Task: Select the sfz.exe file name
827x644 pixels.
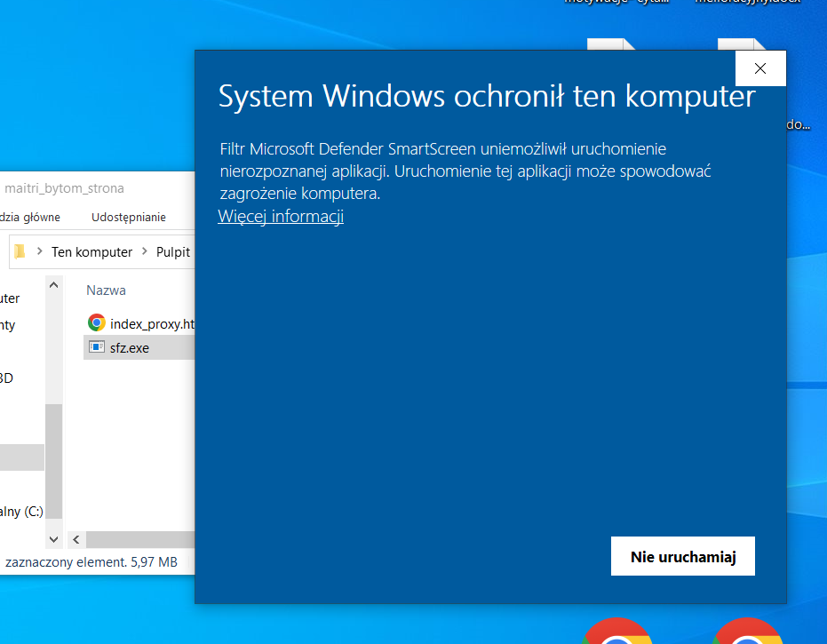Action: click(x=129, y=348)
